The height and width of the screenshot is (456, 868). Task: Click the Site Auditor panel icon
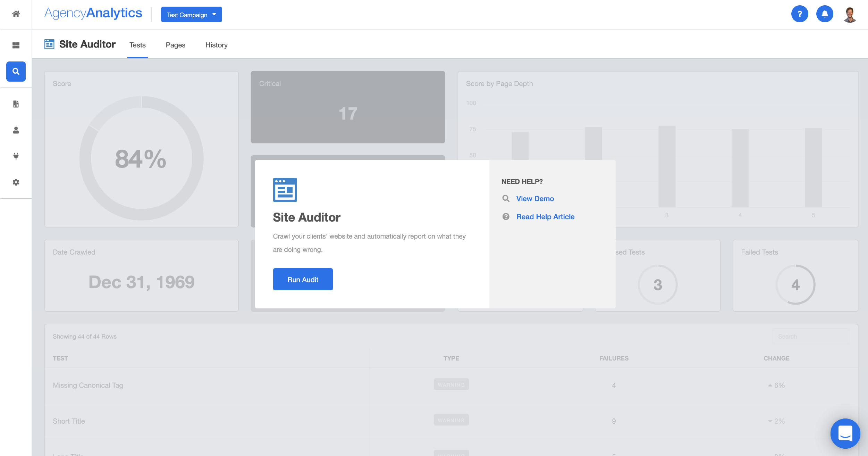click(x=49, y=44)
